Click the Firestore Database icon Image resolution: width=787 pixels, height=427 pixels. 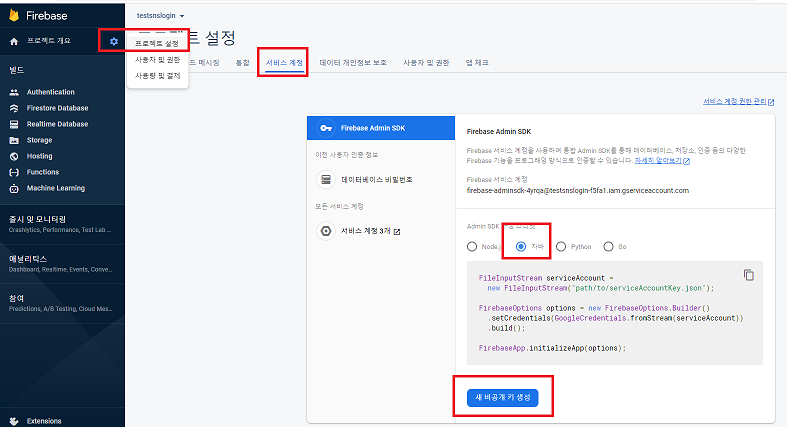coord(14,108)
